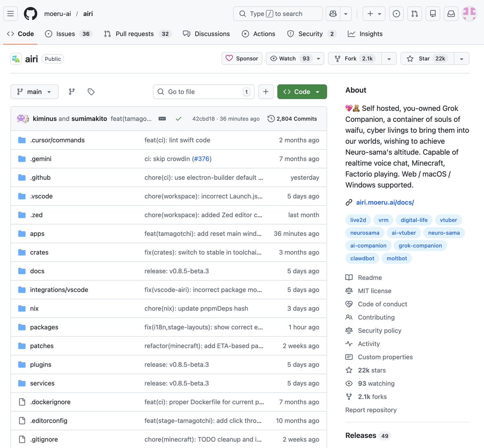Switch to the Code tab
Viewport: 484px width, 448px height.
[21, 34]
